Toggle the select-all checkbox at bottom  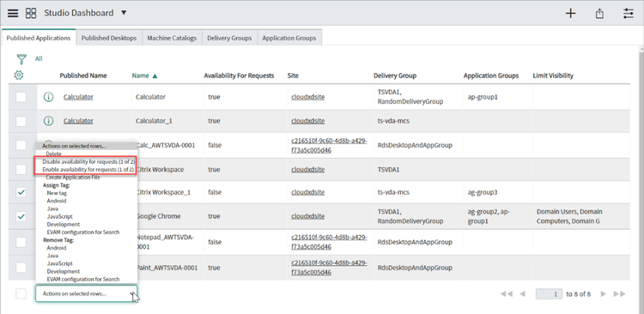pyautogui.click(x=21, y=294)
